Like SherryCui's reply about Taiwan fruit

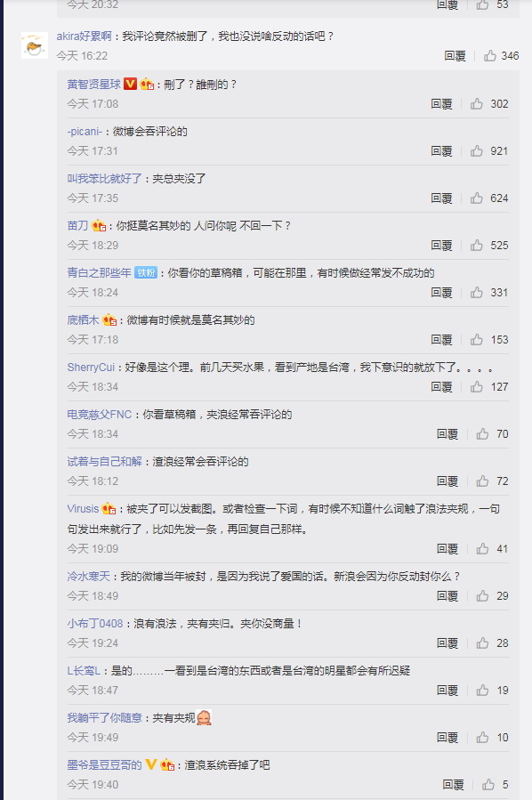tap(477, 387)
